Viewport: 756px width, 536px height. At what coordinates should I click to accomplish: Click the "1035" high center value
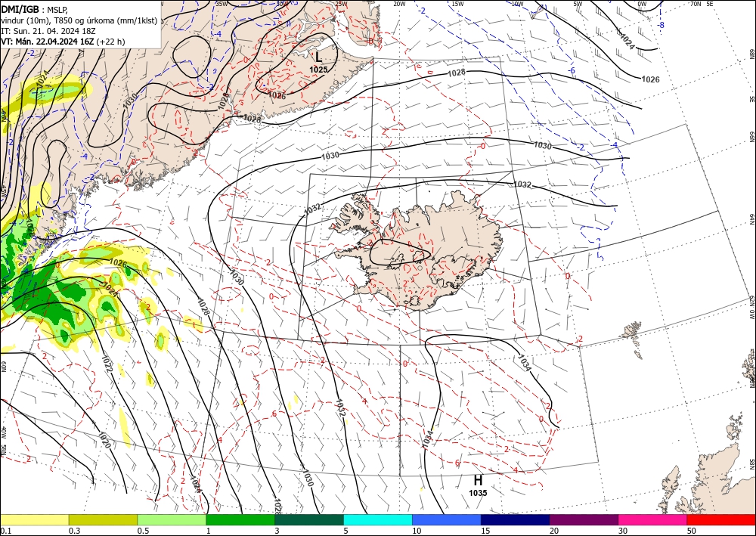point(478,493)
